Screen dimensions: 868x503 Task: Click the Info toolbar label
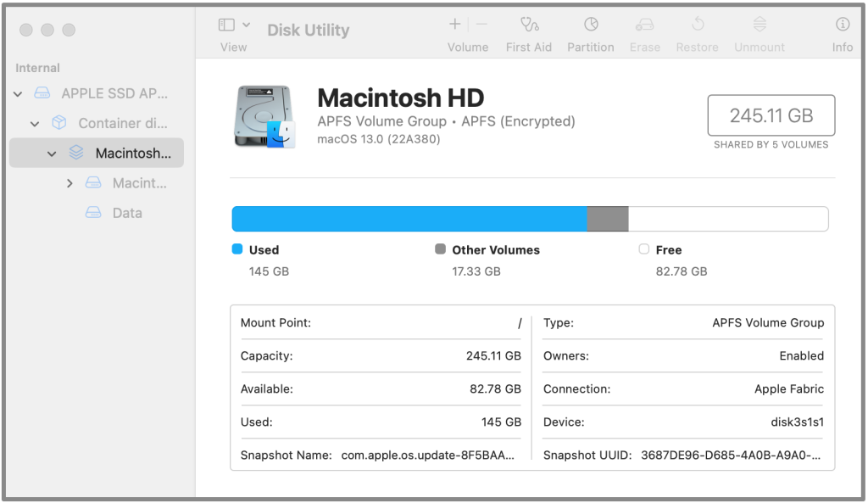tap(843, 48)
